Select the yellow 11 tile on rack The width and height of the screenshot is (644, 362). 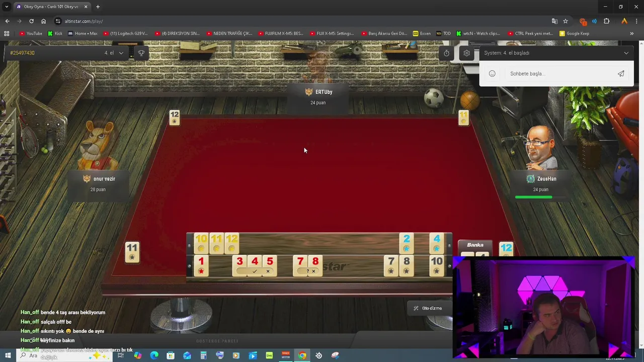216,244
